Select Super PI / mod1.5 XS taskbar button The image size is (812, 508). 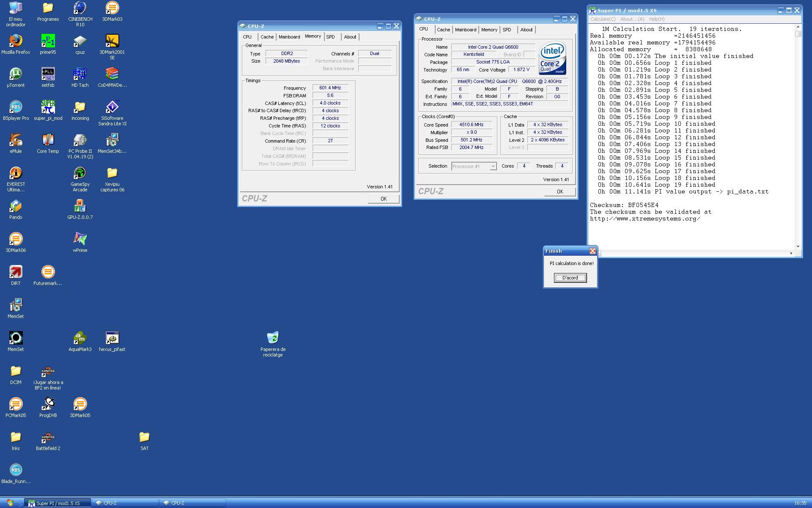pos(58,503)
